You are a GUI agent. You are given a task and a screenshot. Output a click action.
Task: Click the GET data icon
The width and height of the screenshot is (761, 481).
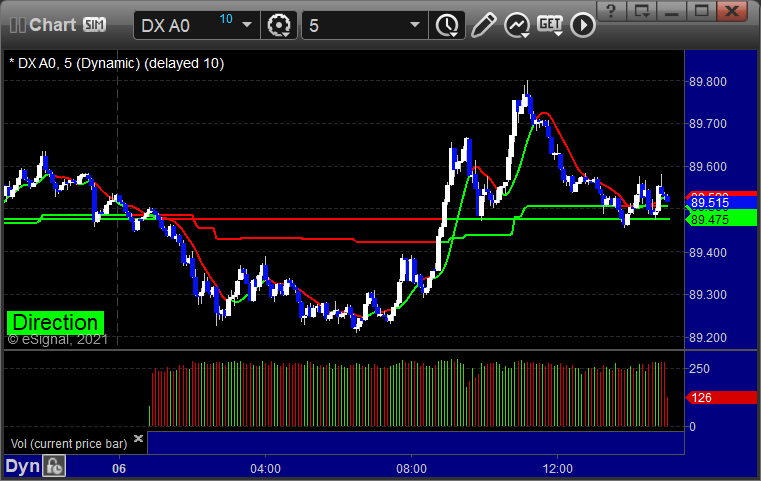coord(550,25)
